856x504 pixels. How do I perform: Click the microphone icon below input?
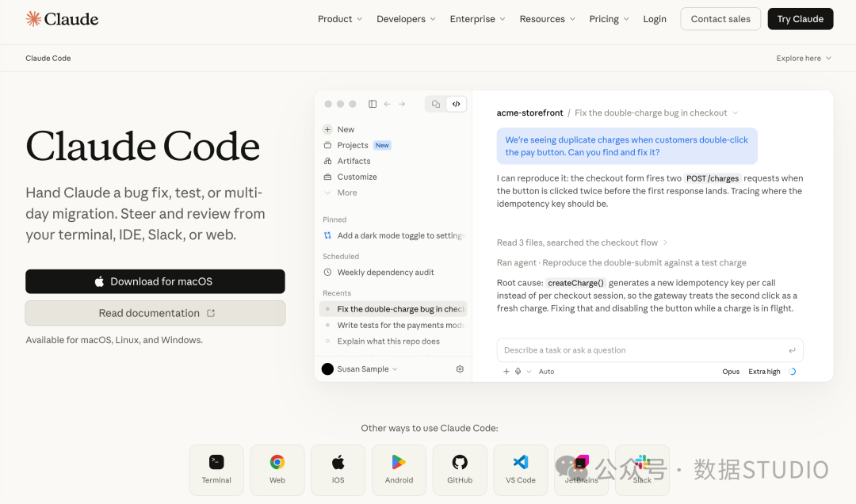tap(518, 372)
